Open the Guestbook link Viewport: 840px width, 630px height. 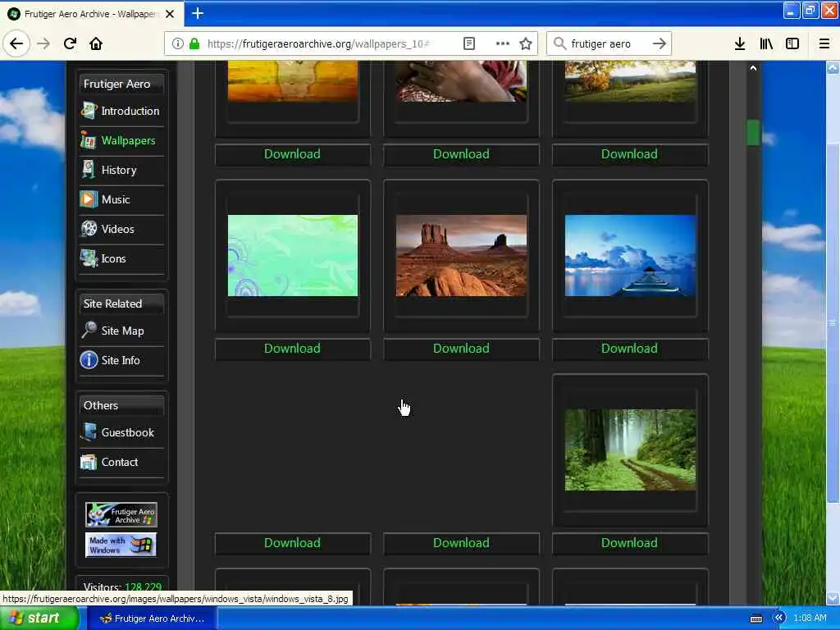pyautogui.click(x=127, y=432)
